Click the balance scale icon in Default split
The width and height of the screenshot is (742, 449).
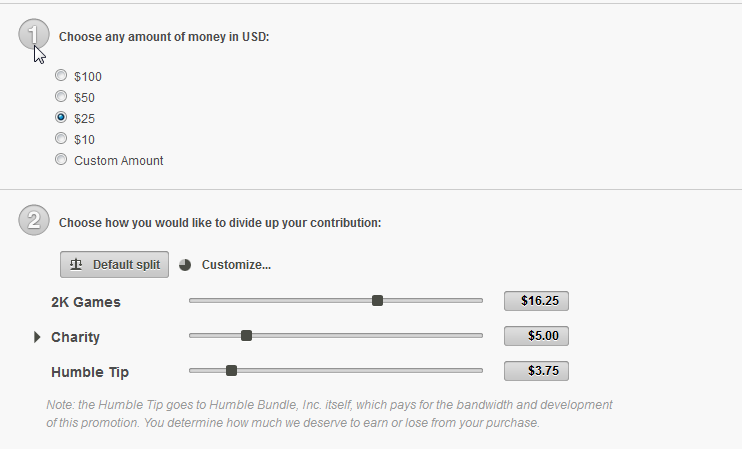pos(77,265)
